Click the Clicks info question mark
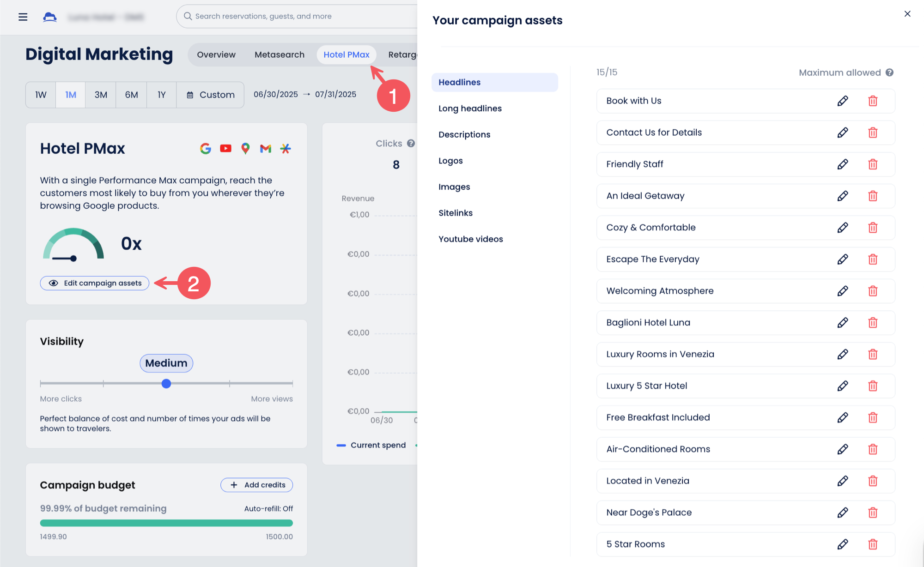The height and width of the screenshot is (567, 924). click(x=411, y=144)
